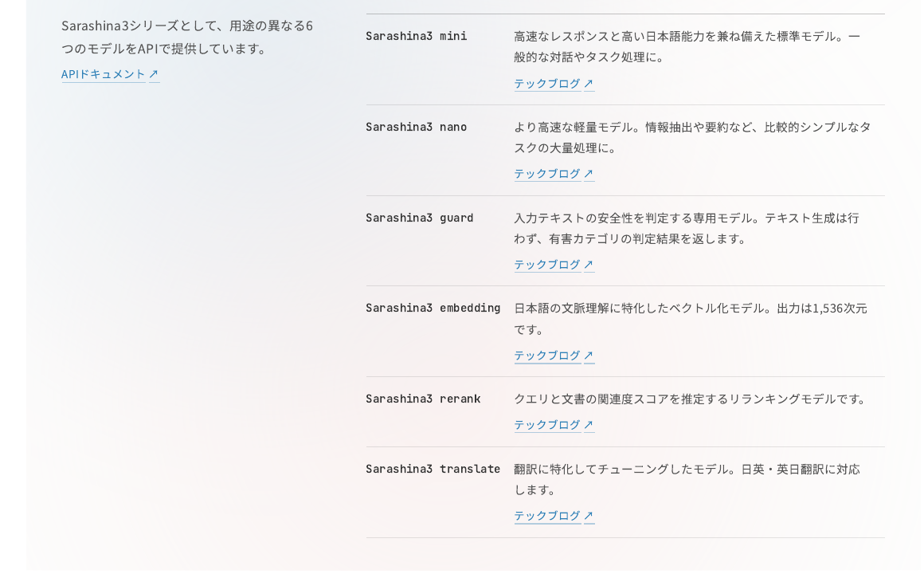Click external arrow icon under Sarashina3 mini

pos(589,83)
